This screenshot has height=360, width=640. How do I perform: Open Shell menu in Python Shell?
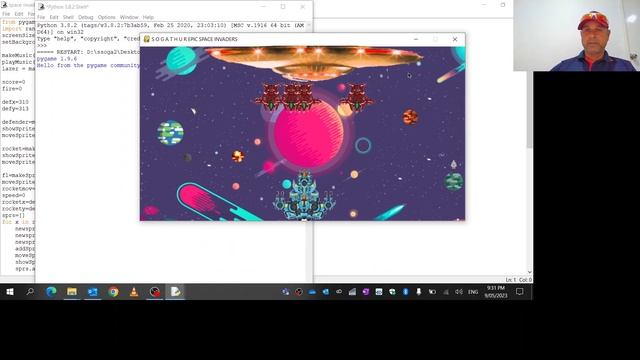[x=68, y=17]
